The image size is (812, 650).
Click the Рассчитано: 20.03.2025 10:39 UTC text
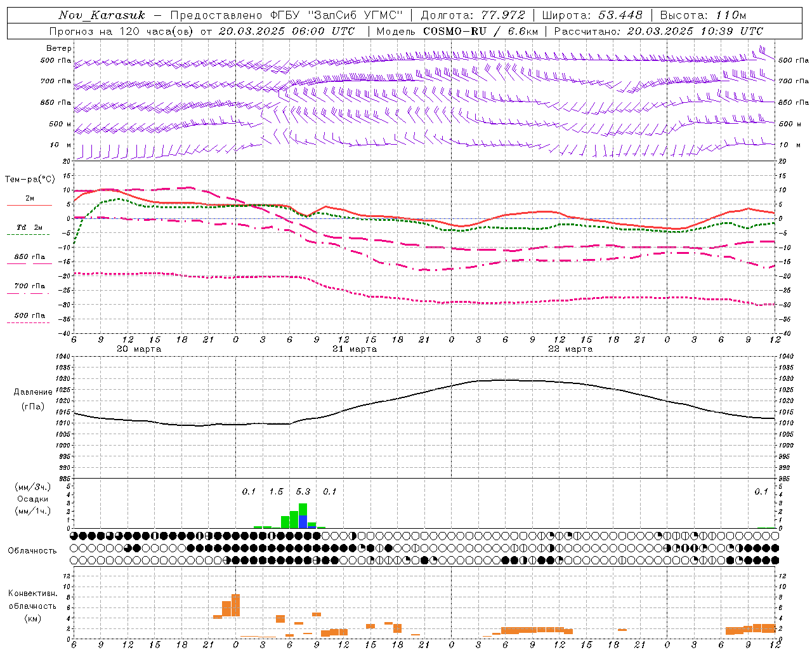point(658,31)
